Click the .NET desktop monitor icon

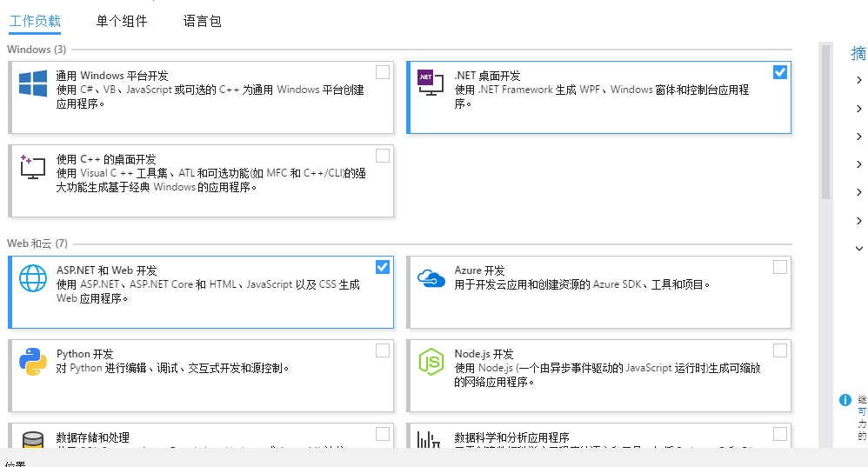pyautogui.click(x=431, y=83)
